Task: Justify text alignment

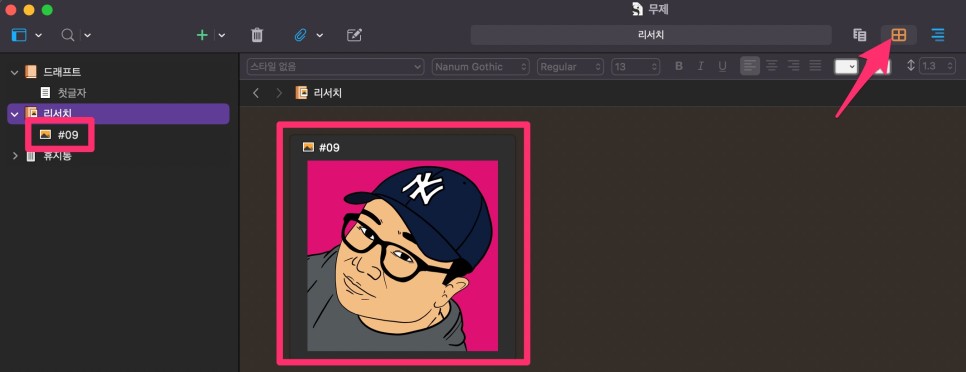Action: (x=815, y=66)
